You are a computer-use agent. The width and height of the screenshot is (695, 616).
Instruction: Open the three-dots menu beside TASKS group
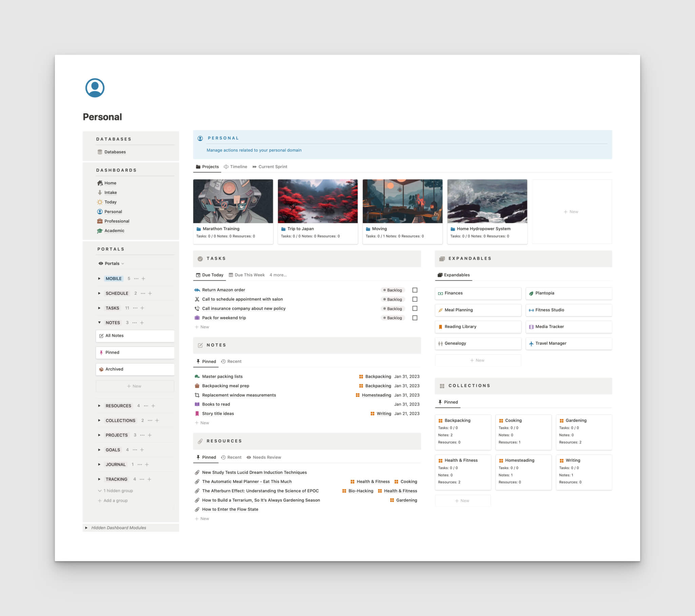pyautogui.click(x=135, y=308)
